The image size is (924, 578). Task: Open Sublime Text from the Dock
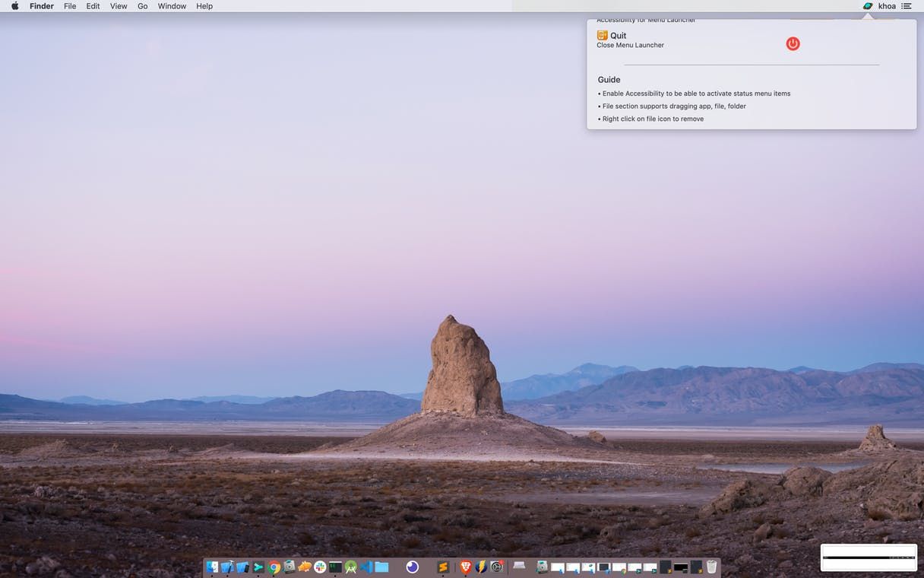coord(443,567)
